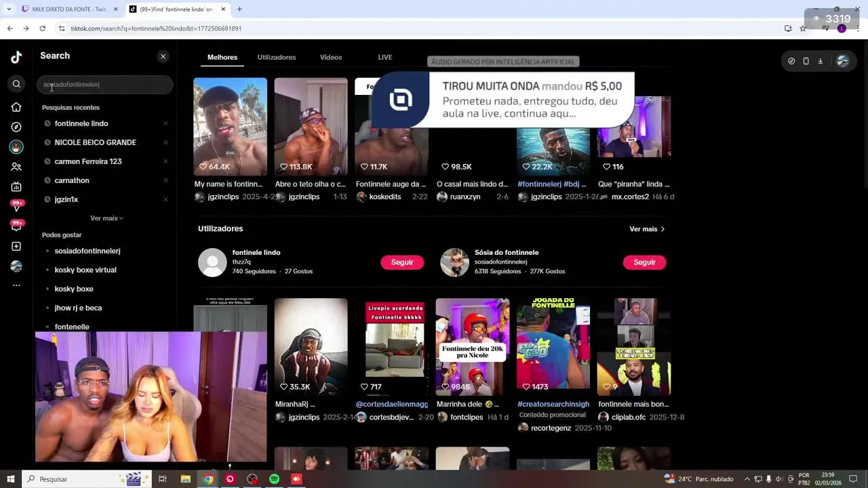
Task: Select suggestion 'jhow rj e beca'
Action: click(78, 308)
